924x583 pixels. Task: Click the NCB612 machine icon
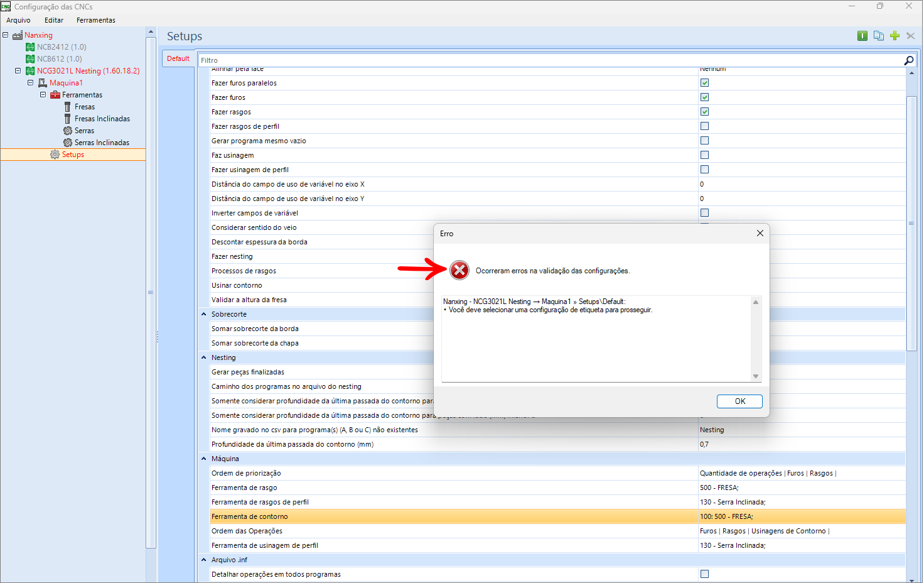coord(30,59)
